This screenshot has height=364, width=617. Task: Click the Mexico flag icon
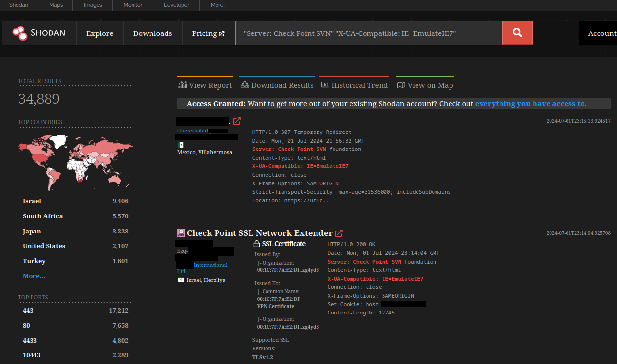tap(181, 145)
